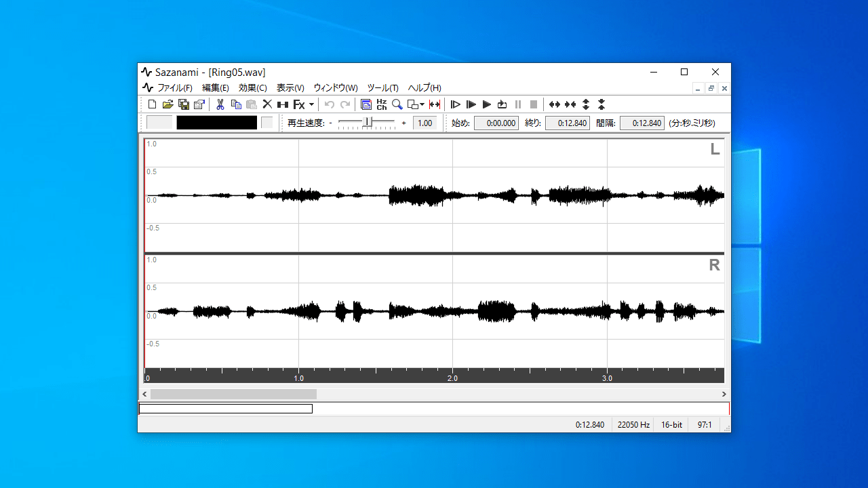Viewport: 868px width, 488px height.
Task: Open the ツール(T) menu
Action: point(383,88)
